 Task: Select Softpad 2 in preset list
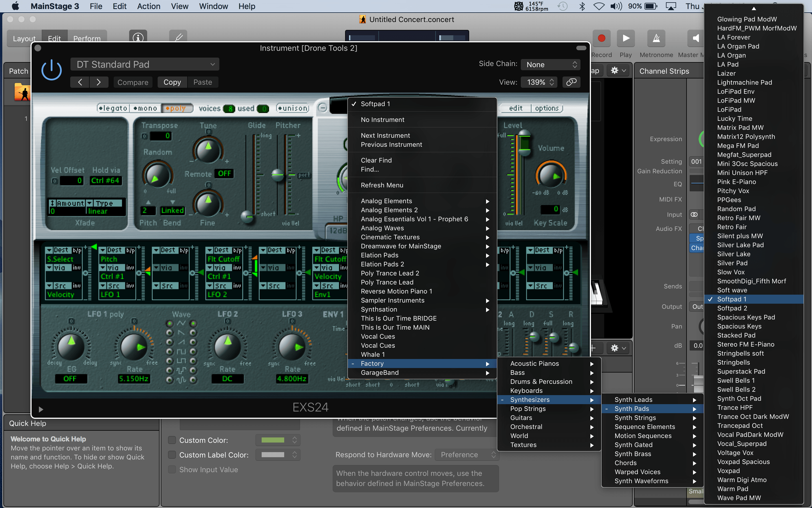[754, 308]
